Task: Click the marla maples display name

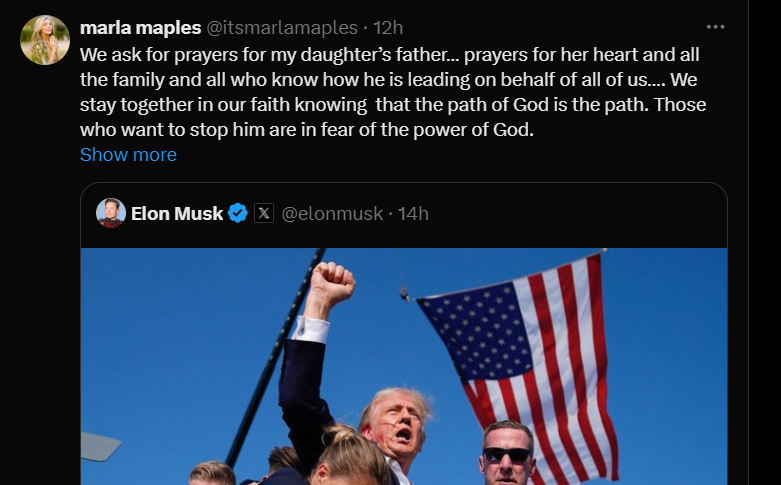Action: [138, 27]
